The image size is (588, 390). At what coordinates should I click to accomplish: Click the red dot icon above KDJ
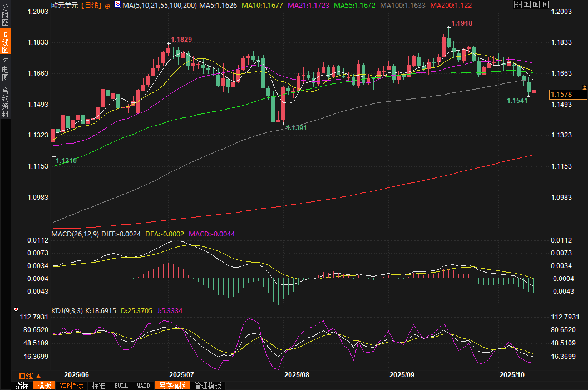click(x=16, y=309)
